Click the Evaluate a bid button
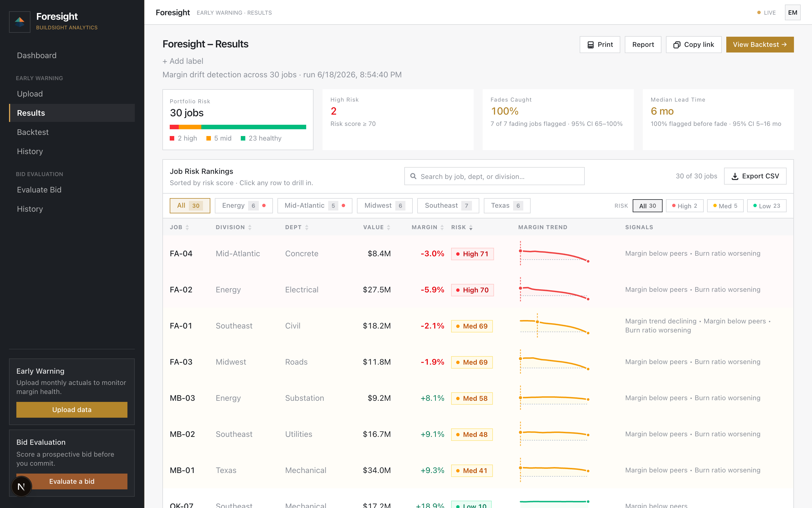This screenshot has width=812, height=508. 72,481
